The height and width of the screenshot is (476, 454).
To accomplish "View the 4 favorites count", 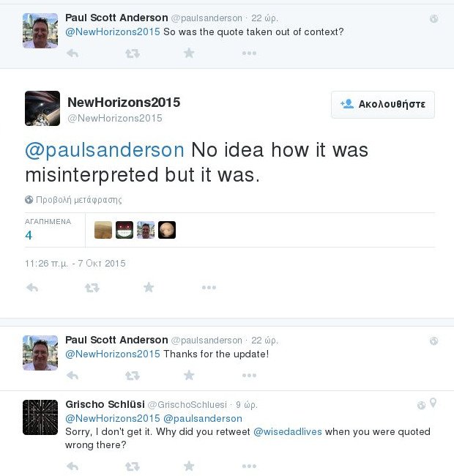I will [29, 235].
